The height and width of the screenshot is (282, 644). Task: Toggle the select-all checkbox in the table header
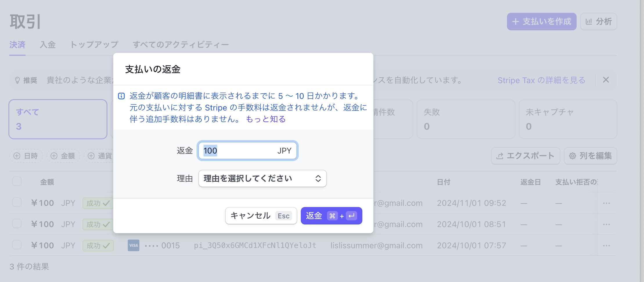point(17,181)
